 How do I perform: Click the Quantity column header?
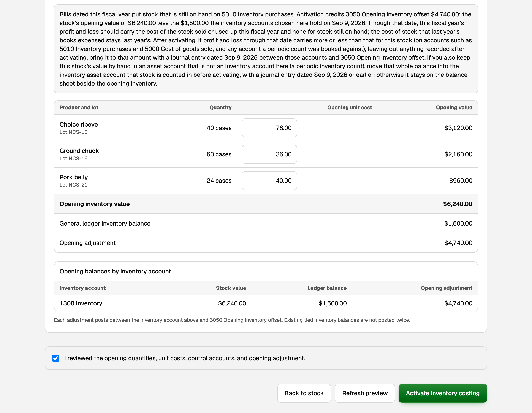(x=220, y=107)
